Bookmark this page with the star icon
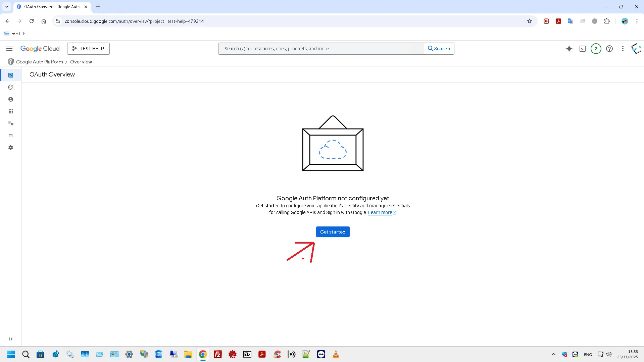644x362 pixels. 530,21
